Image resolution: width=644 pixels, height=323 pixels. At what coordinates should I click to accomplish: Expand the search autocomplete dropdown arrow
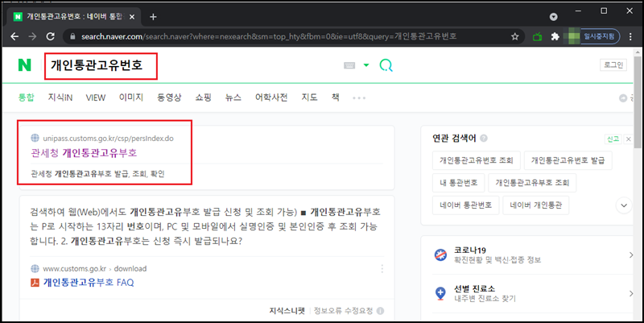[366, 65]
